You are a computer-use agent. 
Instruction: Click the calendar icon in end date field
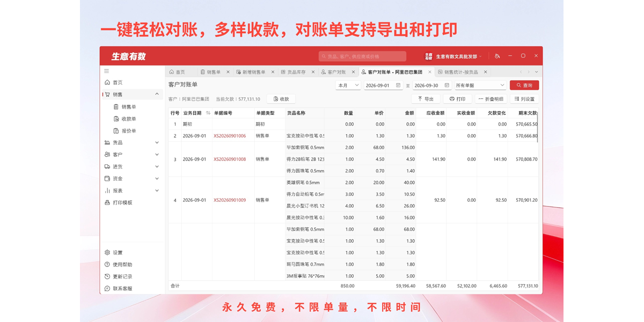(x=447, y=85)
